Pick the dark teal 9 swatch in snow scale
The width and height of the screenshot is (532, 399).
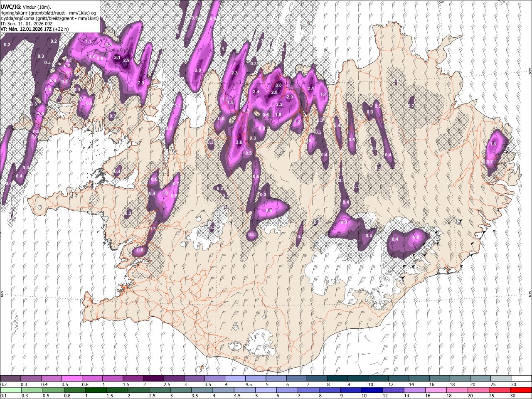[357, 379]
